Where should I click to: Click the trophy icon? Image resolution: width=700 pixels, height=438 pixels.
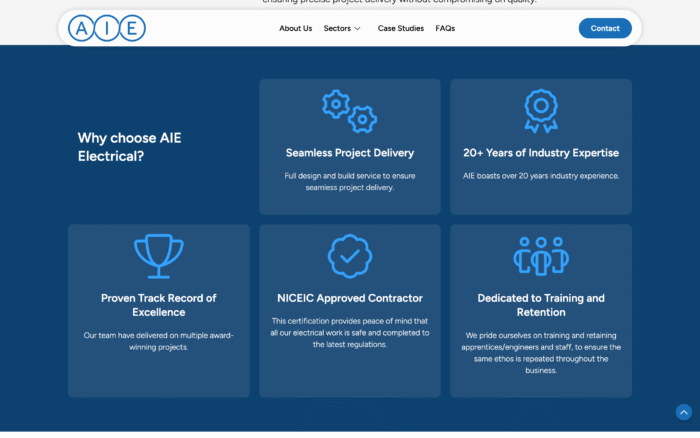point(158,256)
